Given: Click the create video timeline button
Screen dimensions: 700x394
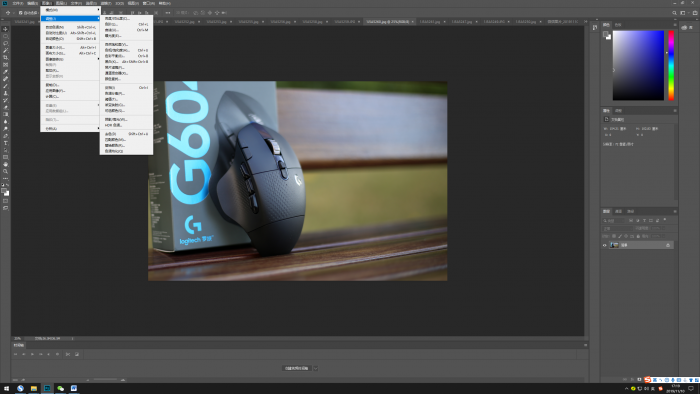Looking at the screenshot, I should tap(297, 369).
